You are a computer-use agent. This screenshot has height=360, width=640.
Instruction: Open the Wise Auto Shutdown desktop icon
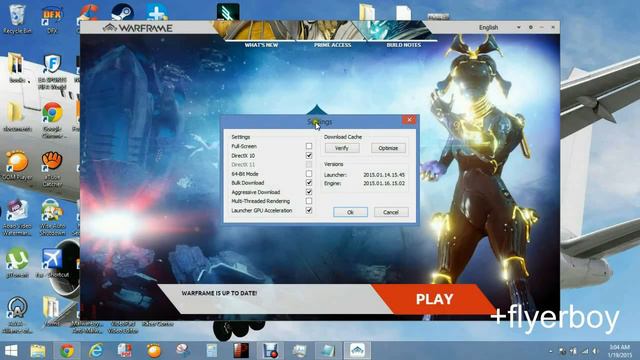52,217
